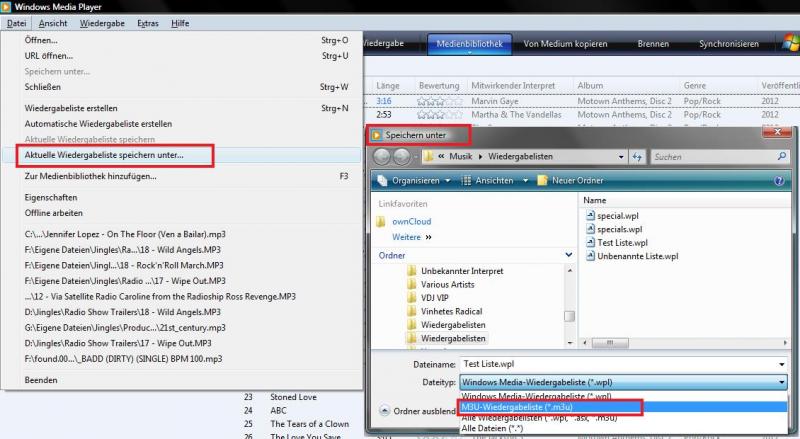
Task: Choose URL öffnen... menu entry
Action: click(182, 56)
